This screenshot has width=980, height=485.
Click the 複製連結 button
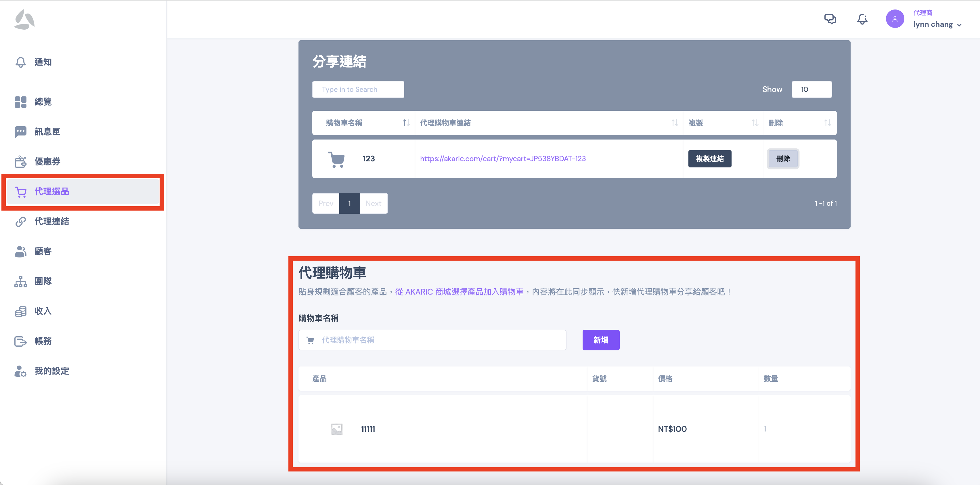[x=709, y=159]
